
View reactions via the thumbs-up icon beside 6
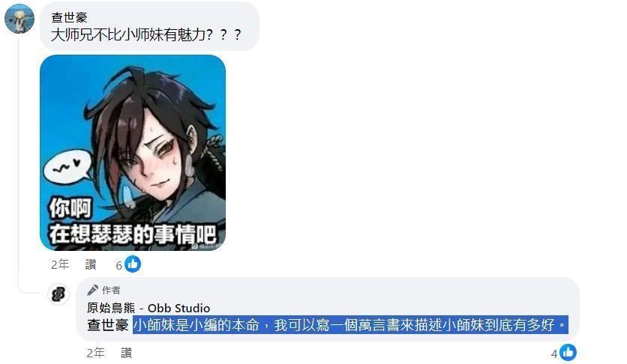(133, 264)
